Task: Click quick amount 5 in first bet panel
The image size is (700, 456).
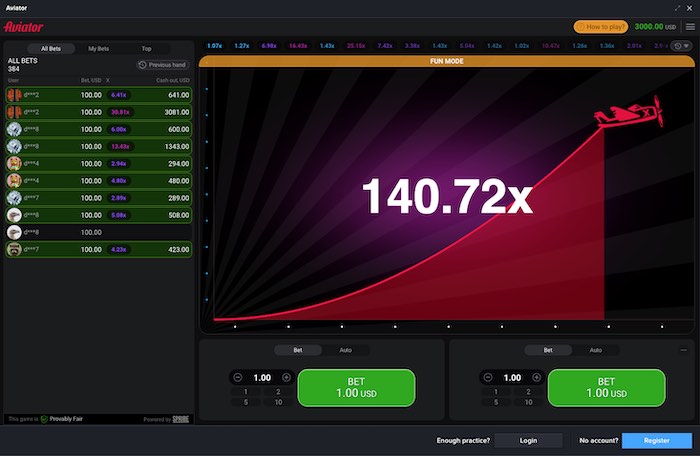Action: click(246, 402)
